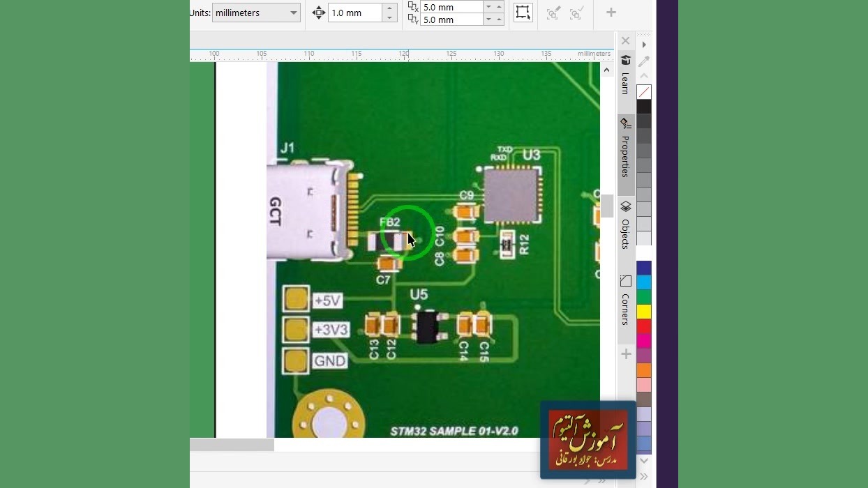Pick the light pink color swatch
This screenshot has height=488, width=868.
coord(644,385)
